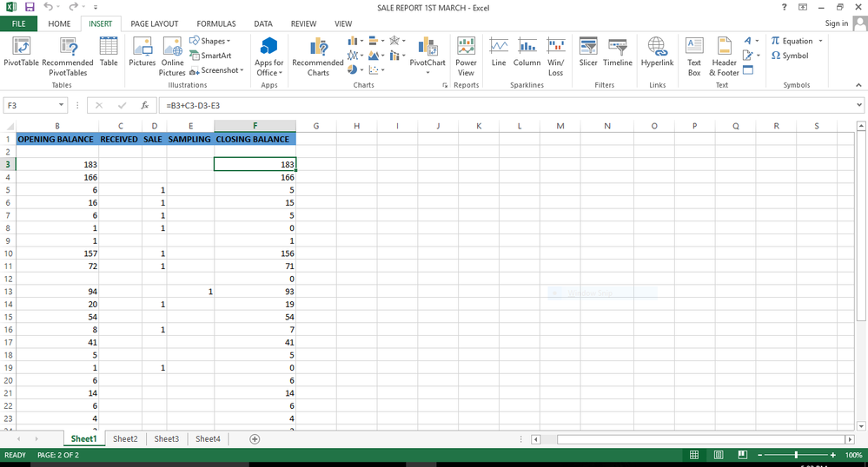868x467 pixels.
Task: Open Recommended Charts
Action: coord(318,56)
